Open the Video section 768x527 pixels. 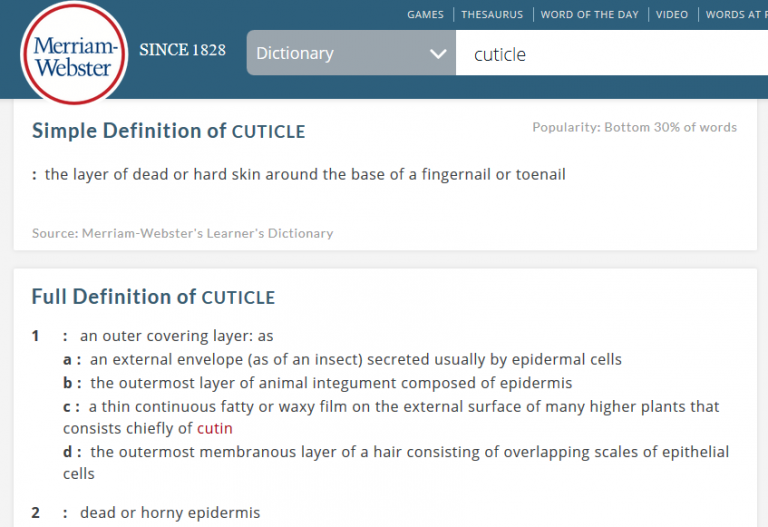point(672,15)
